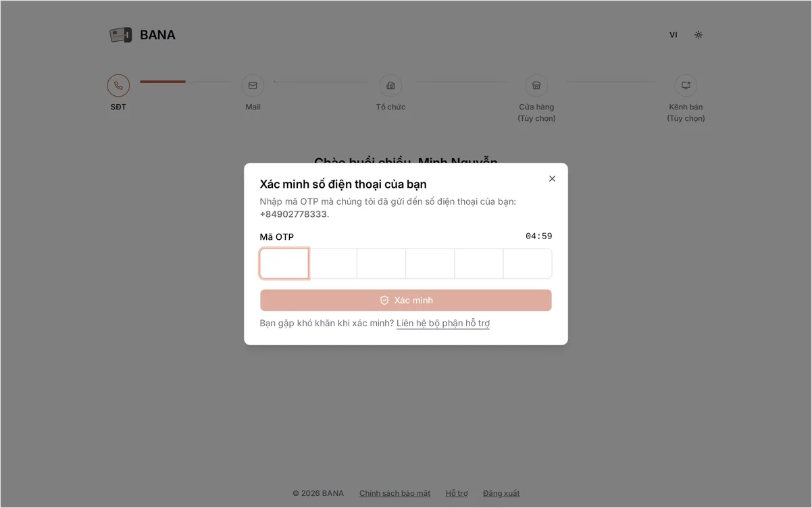Open Liên hệ bộ phận hỗ trợ link
Screen dimensions: 812x508
pyautogui.click(x=443, y=324)
